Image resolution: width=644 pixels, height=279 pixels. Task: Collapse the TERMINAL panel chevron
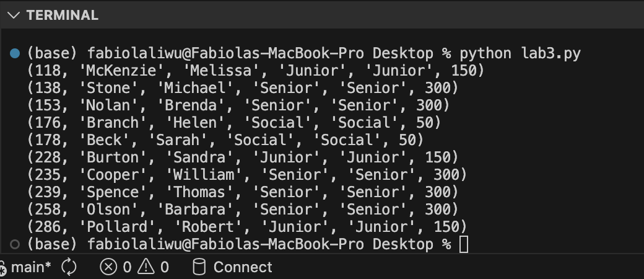[13, 15]
